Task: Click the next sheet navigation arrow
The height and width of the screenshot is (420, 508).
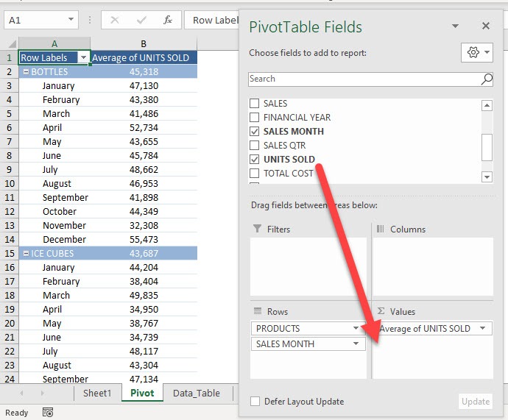Action: pyautogui.click(x=43, y=393)
